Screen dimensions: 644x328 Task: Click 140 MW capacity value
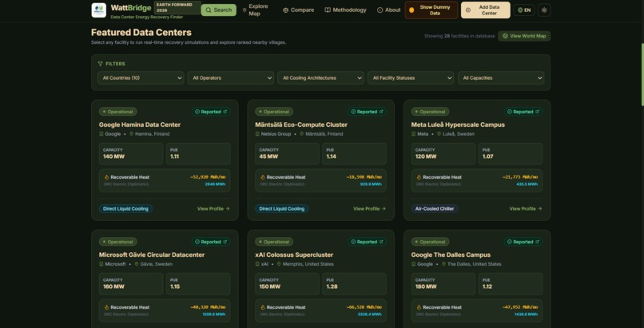click(113, 156)
